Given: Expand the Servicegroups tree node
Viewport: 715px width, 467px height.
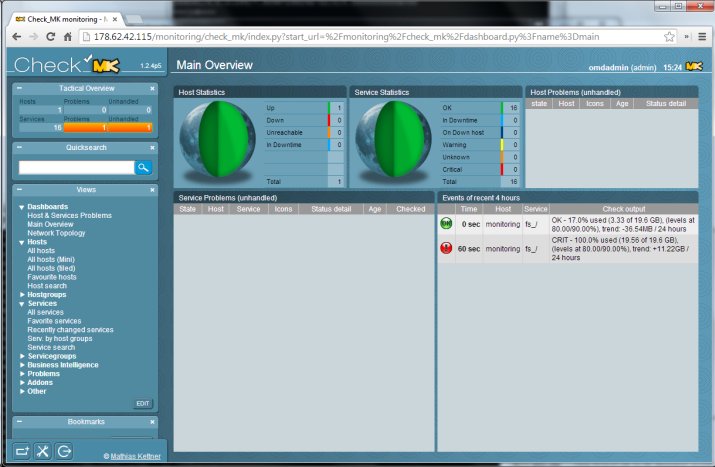Looking at the screenshot, I should click(x=22, y=356).
